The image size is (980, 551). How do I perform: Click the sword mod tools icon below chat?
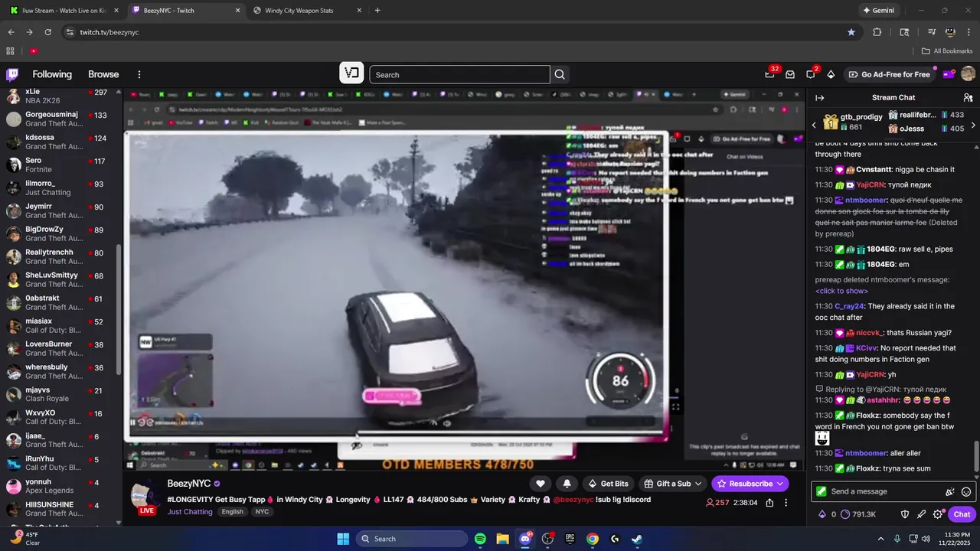(x=921, y=514)
